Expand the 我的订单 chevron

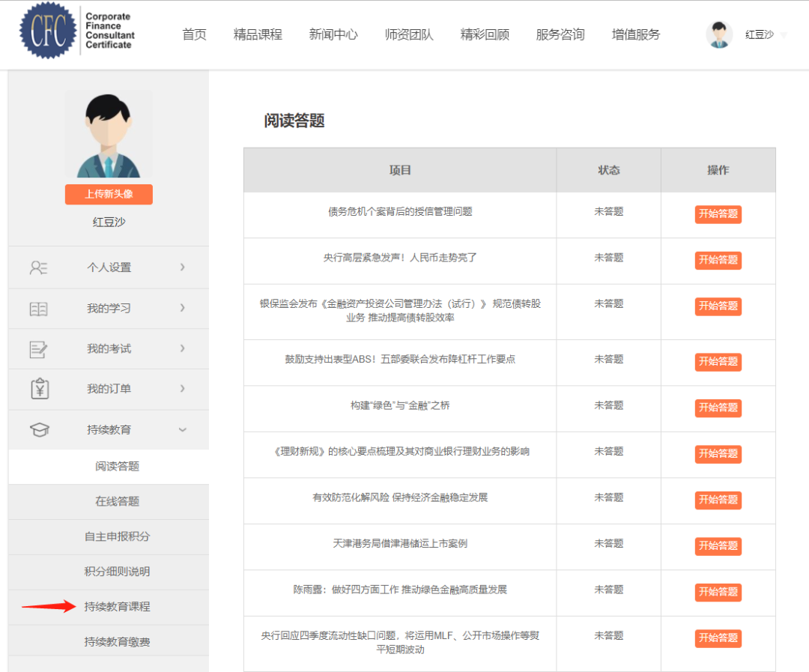182,388
